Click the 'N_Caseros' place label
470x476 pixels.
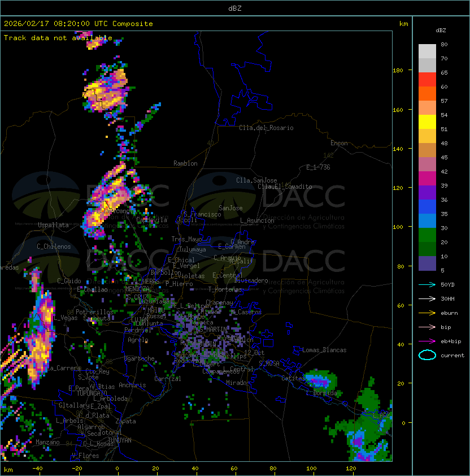click(246, 311)
